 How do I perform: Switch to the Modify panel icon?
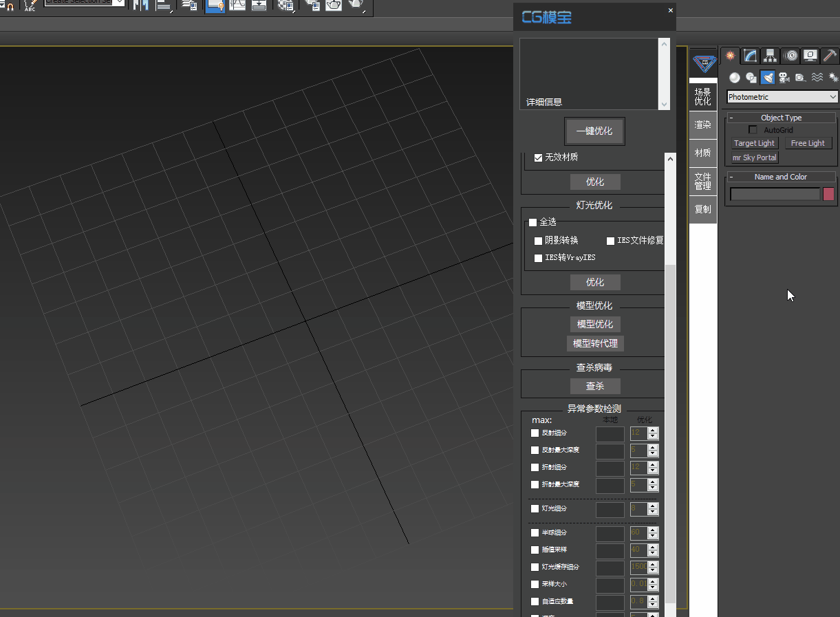click(750, 55)
